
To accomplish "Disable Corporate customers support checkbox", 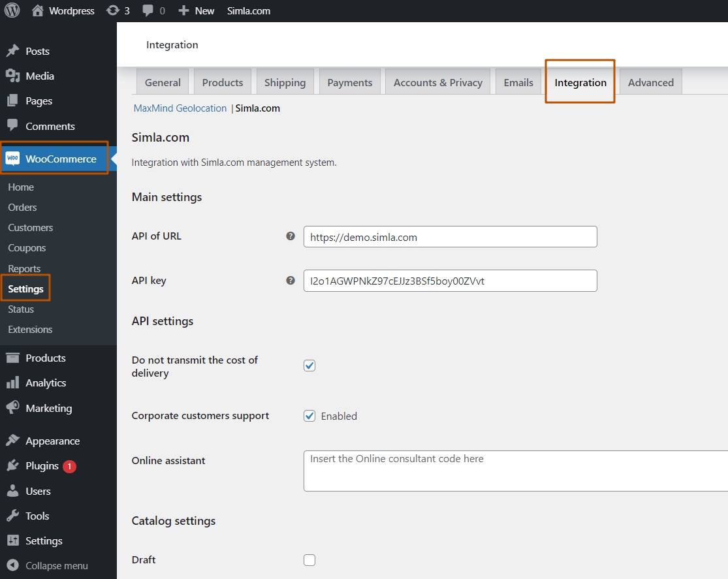I will coord(309,416).
